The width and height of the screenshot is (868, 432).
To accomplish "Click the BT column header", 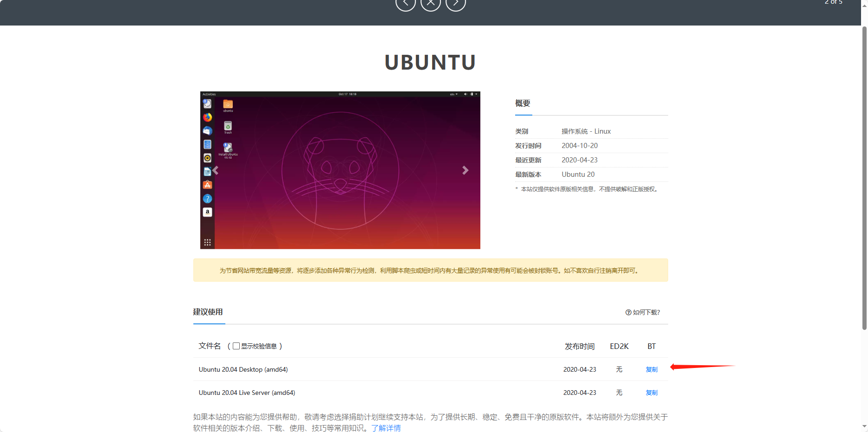I will (651, 346).
